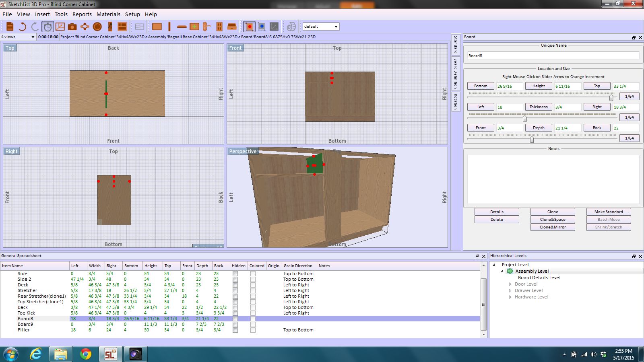The width and height of the screenshot is (644, 362).
Task: Click the cabinet door icon
Action: pyautogui.click(x=219, y=27)
